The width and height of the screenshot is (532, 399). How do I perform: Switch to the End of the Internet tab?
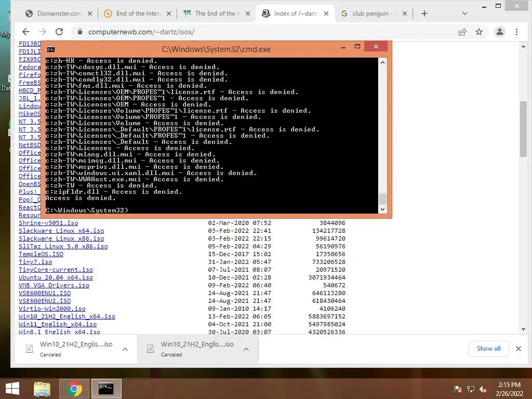click(137, 14)
